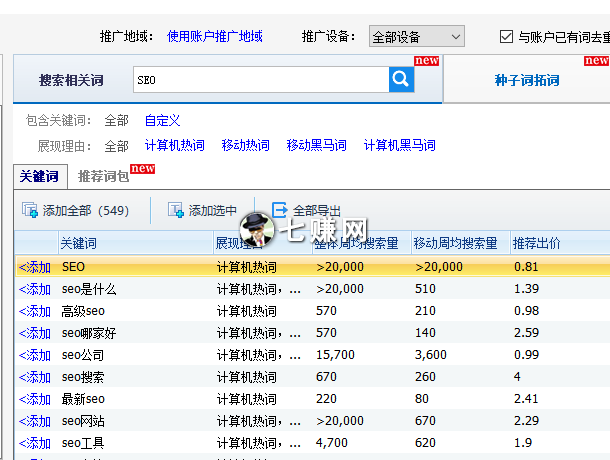
Task: Select 全部 for 包含关键词
Action: (x=116, y=120)
